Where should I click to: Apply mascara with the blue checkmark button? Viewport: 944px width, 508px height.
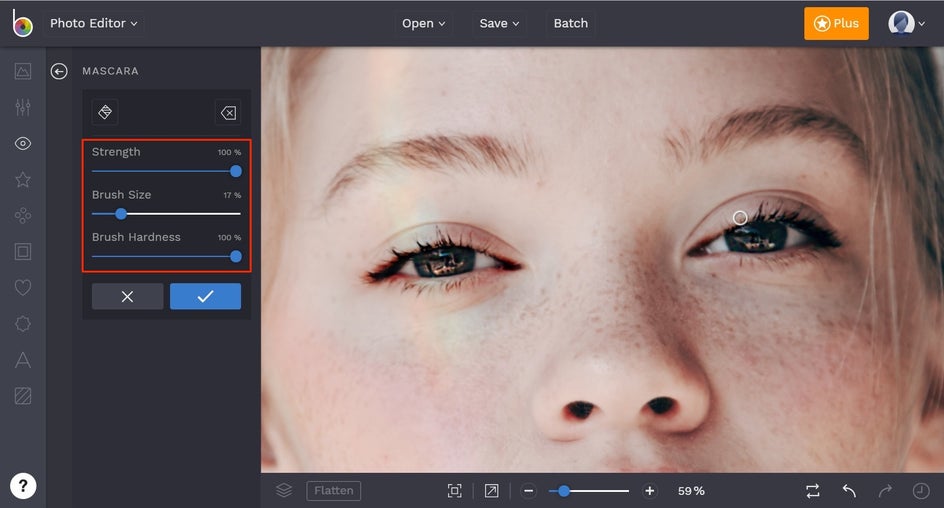[x=205, y=296]
